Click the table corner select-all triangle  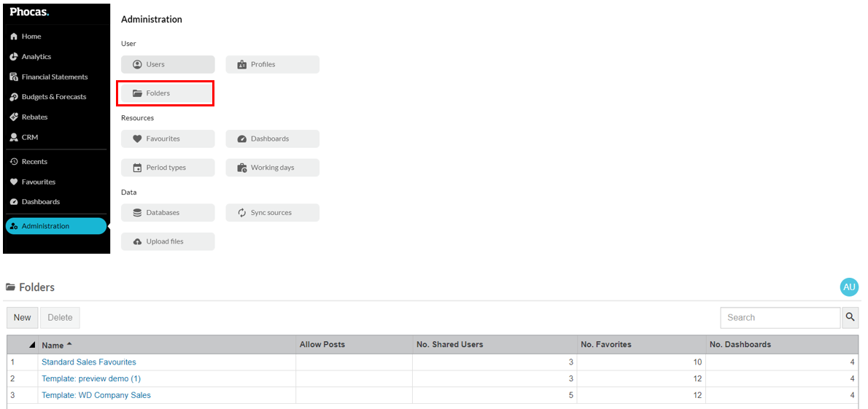point(32,345)
